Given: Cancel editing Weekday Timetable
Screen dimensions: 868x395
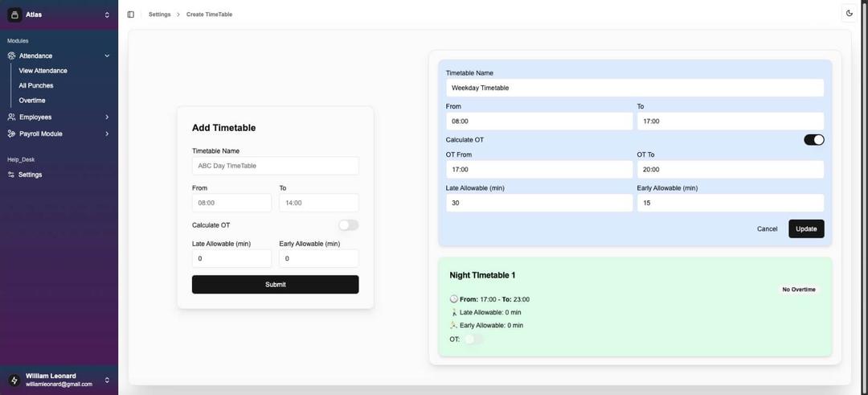Looking at the screenshot, I should (767, 228).
